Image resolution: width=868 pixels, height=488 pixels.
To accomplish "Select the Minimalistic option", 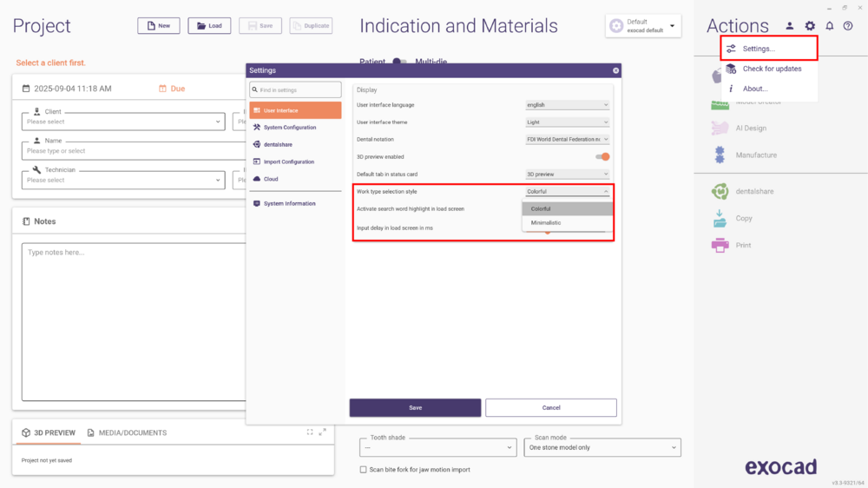I will [x=568, y=222].
